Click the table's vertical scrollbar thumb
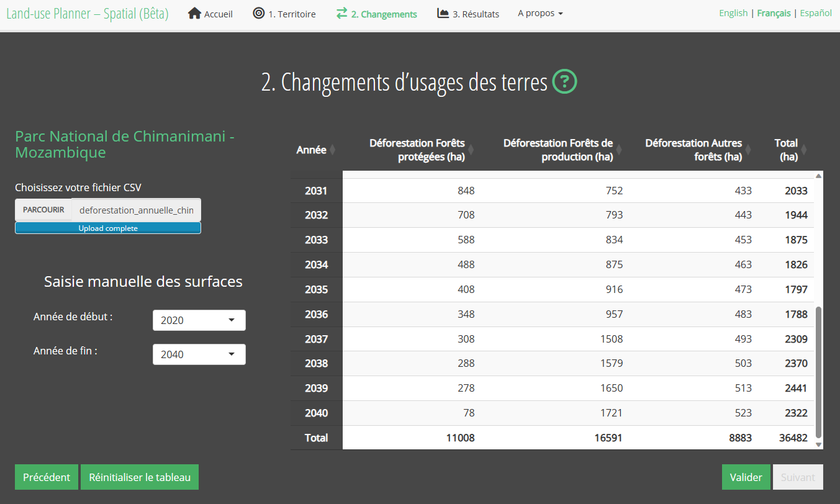 pos(818,371)
